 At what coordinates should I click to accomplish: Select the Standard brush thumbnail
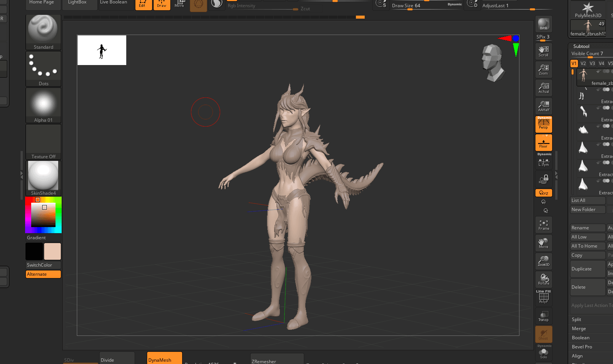(43, 32)
